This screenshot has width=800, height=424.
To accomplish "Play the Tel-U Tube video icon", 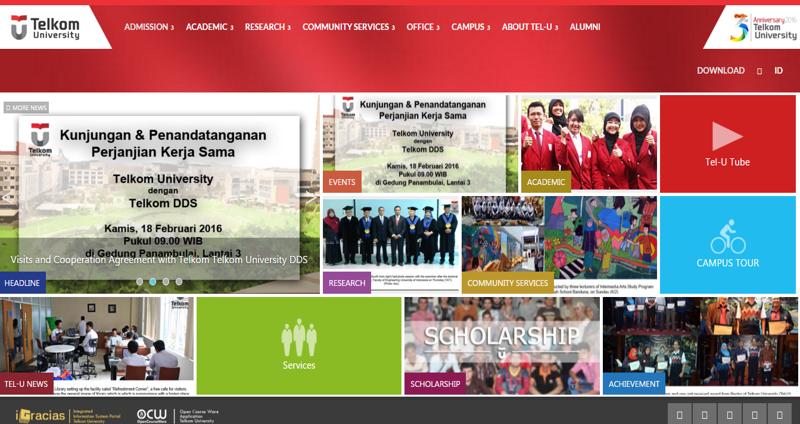I will click(x=727, y=136).
